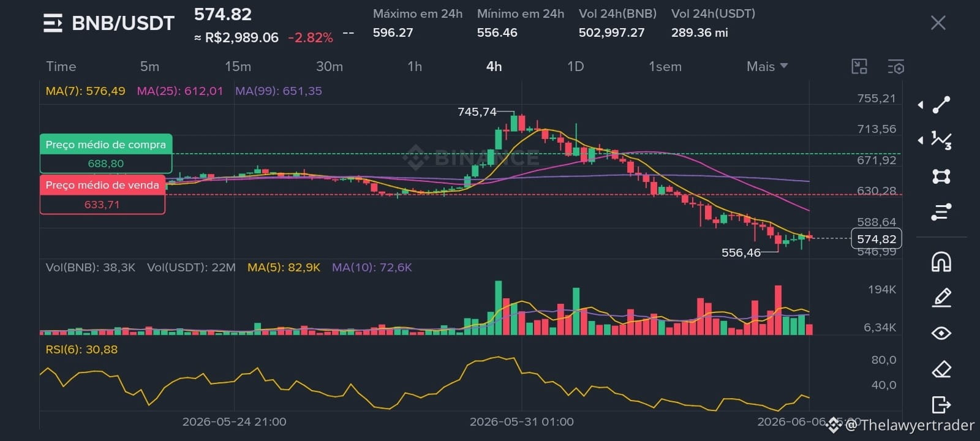Select the 5m interval
Screen dimensions: 980x441
pos(149,66)
